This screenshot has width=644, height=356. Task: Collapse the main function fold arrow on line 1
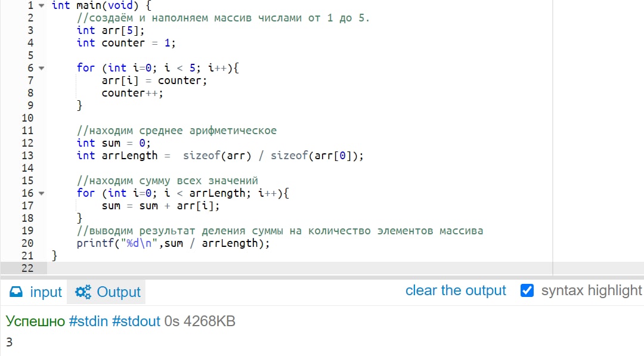pyautogui.click(x=42, y=6)
